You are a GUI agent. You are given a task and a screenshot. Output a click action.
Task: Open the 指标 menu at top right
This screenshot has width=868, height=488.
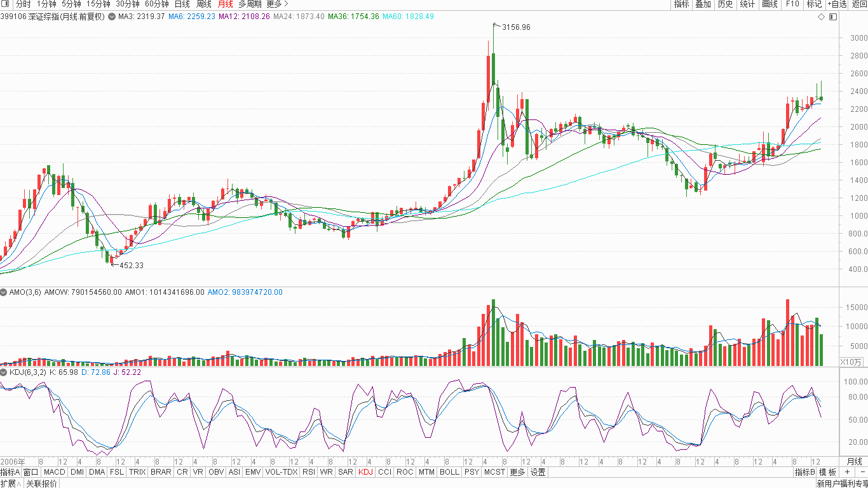pyautogui.click(x=681, y=4)
